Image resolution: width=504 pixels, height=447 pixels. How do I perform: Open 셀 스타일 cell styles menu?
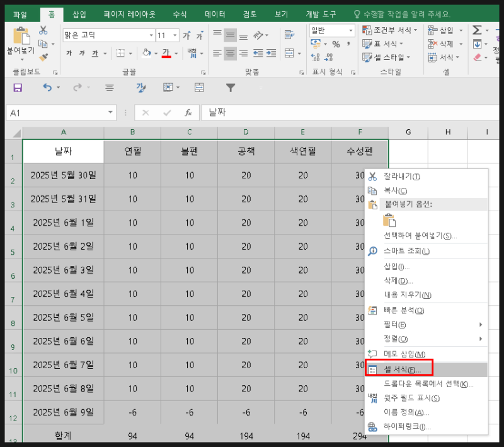click(386, 57)
